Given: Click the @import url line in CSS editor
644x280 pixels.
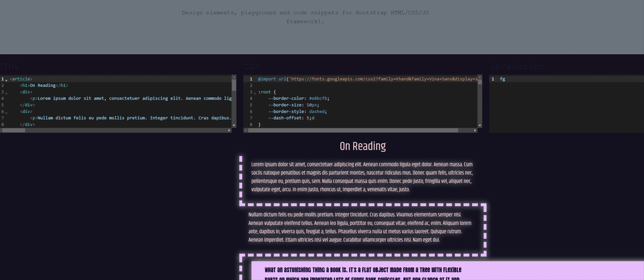Looking at the screenshot, I should point(367,79).
